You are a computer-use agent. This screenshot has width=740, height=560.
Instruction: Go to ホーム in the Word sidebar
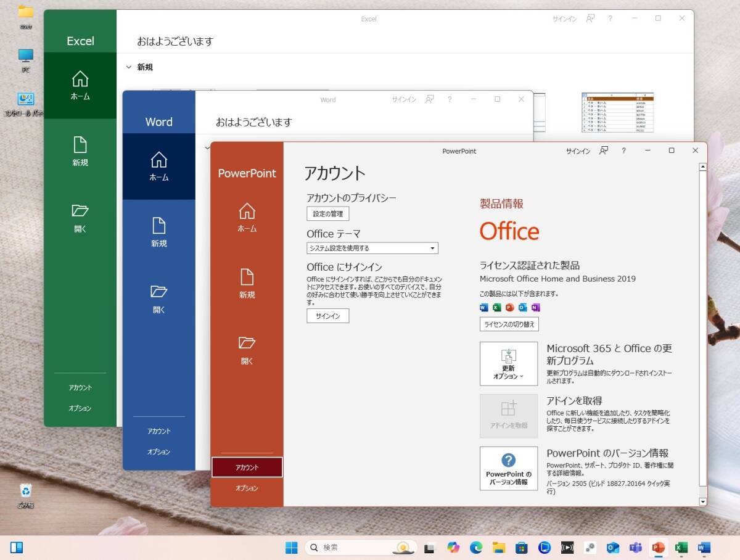158,167
